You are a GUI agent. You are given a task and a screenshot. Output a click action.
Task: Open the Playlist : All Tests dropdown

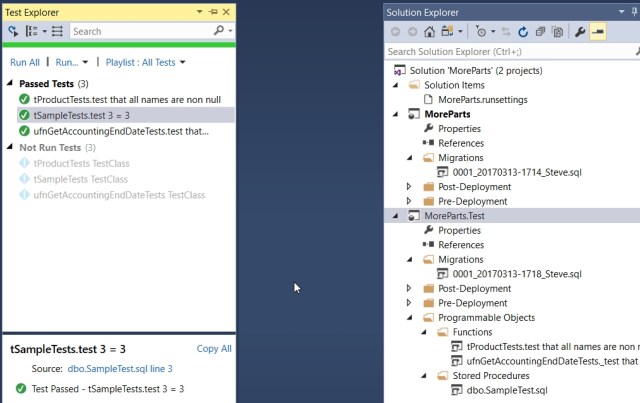[140, 63]
